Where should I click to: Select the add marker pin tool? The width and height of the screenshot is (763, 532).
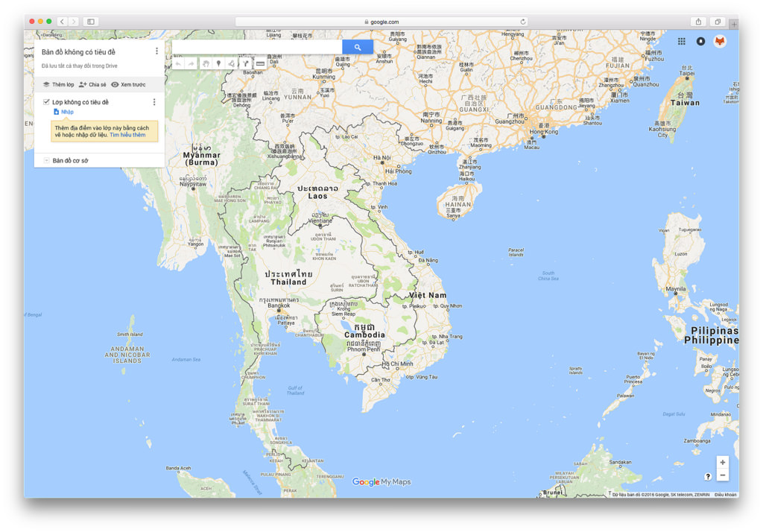coord(218,63)
